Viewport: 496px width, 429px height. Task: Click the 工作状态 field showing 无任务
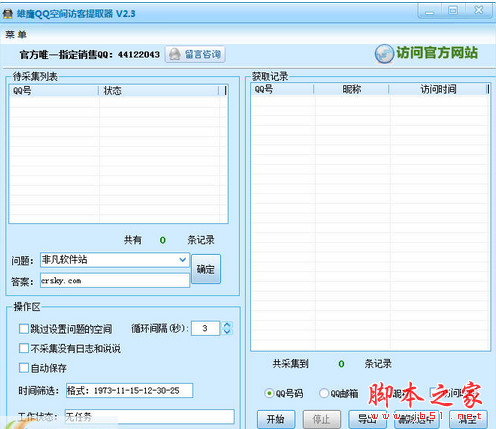pos(150,417)
